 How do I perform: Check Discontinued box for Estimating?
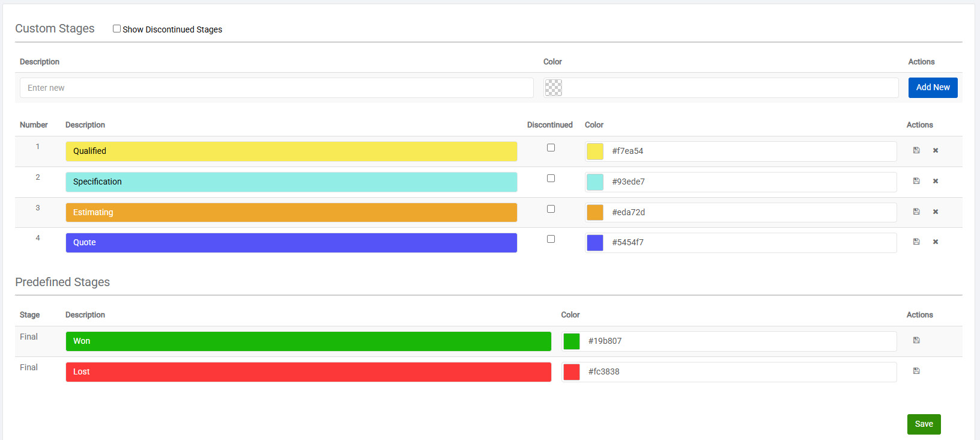pyautogui.click(x=551, y=209)
